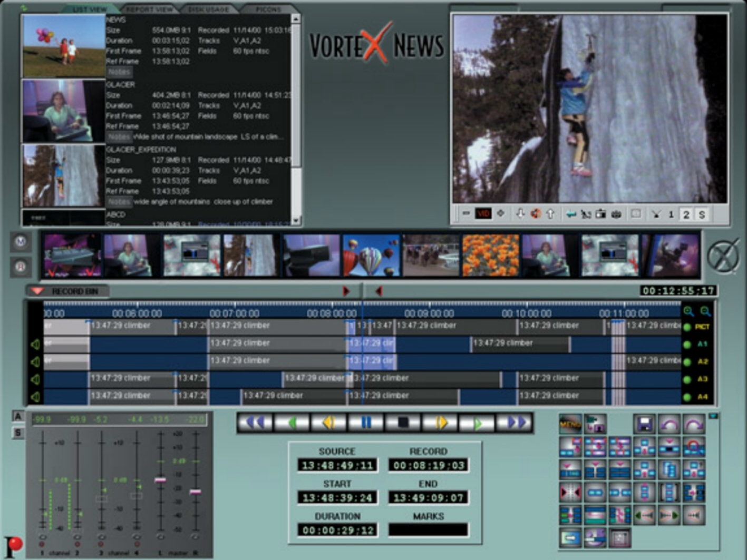
Task: Click the teal left arrow under viewer
Action: 570,214
